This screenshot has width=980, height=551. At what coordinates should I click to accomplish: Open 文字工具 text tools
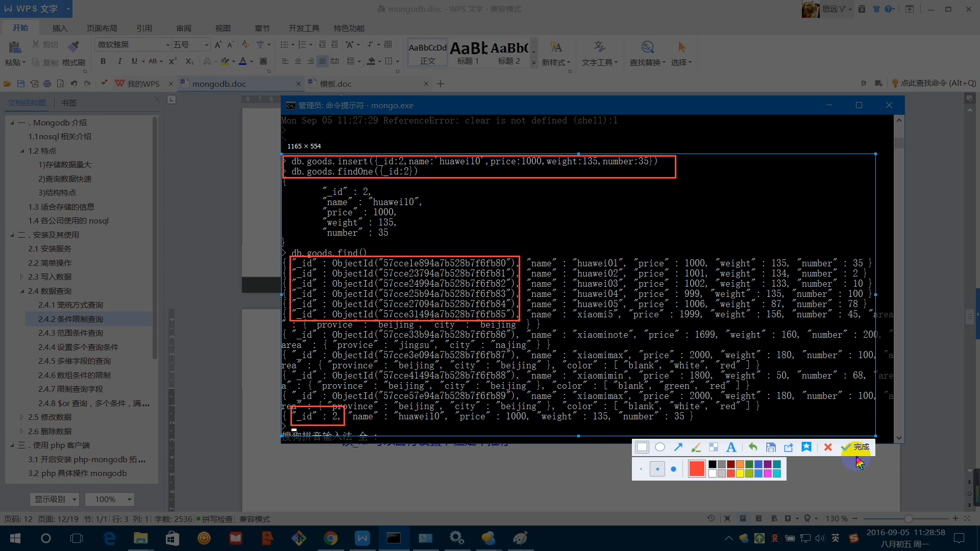point(600,53)
